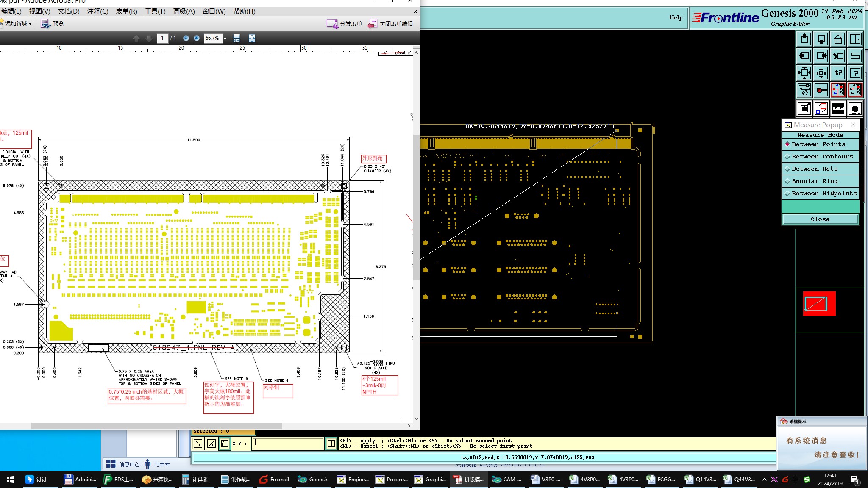Open the question mark help icon

(855, 73)
